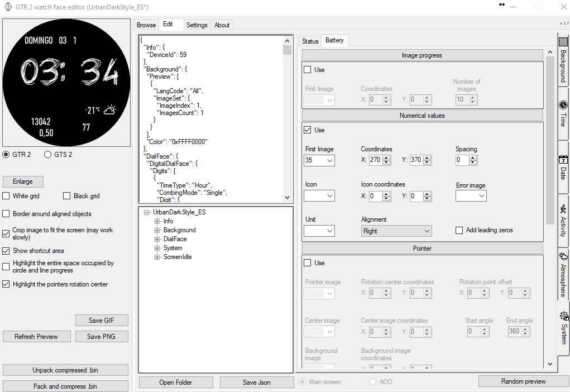This screenshot has height=392, width=570.
Task: Open the First Image dropdown showing 35
Action: (319, 161)
